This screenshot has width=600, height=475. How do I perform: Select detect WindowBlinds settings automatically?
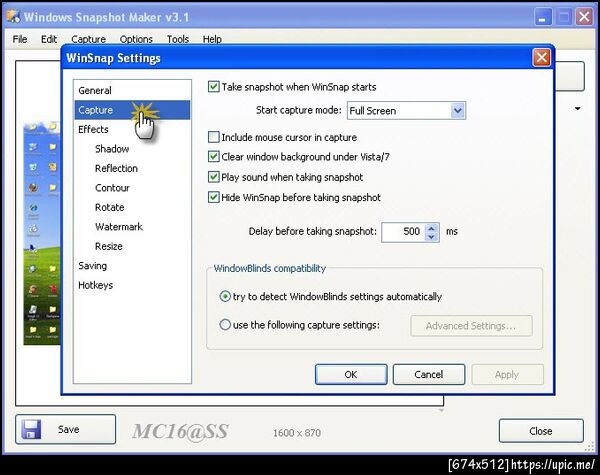pyautogui.click(x=225, y=297)
